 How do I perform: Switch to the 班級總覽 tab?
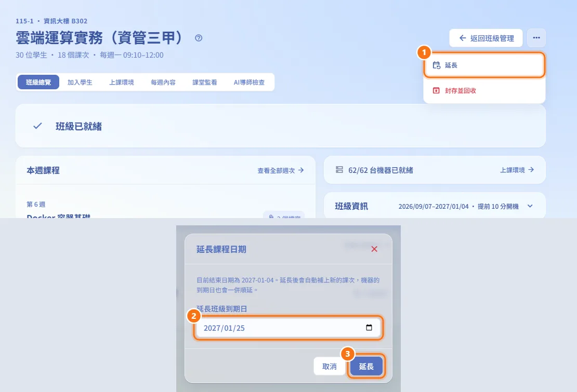pos(38,83)
